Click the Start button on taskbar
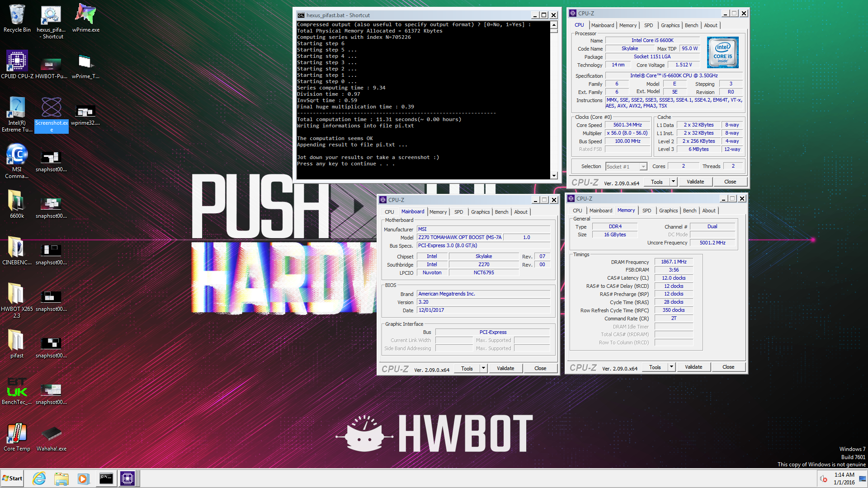This screenshot has width=868, height=488. 12,479
